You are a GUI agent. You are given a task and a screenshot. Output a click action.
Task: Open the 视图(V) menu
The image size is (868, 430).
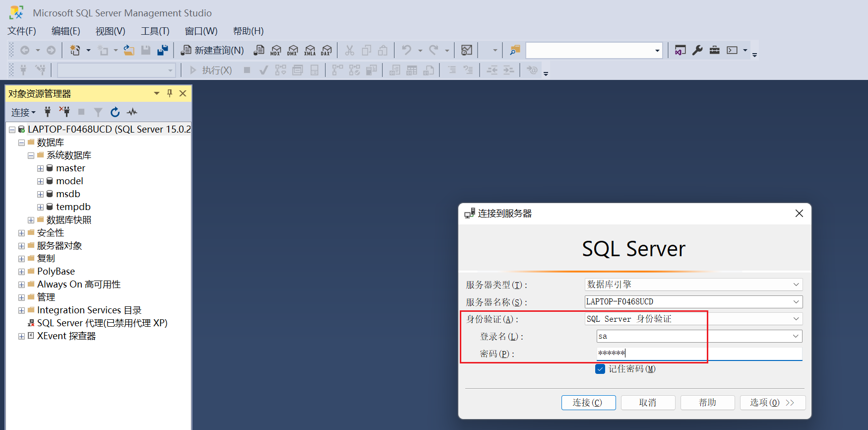click(111, 31)
